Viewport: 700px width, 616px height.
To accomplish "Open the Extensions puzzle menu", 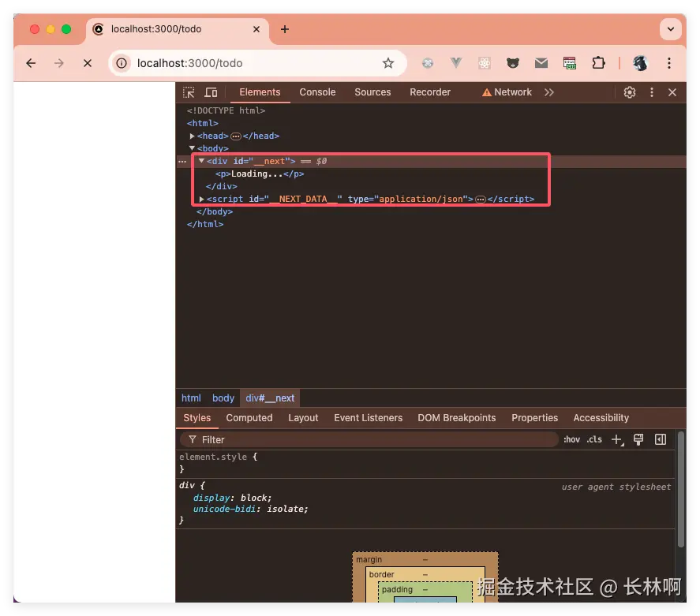I will (598, 63).
